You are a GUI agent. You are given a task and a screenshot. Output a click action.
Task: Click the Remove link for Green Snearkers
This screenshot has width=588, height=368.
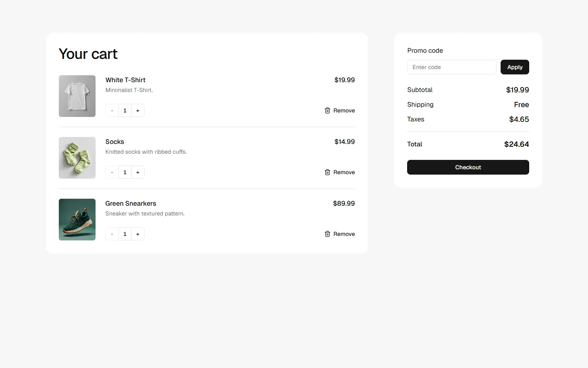(344, 234)
